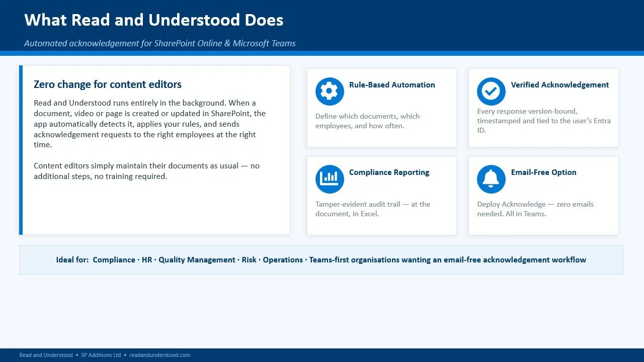Click the 'Compliance Reporting' card heading
Viewport: 644px width, 362px height.
pos(389,172)
